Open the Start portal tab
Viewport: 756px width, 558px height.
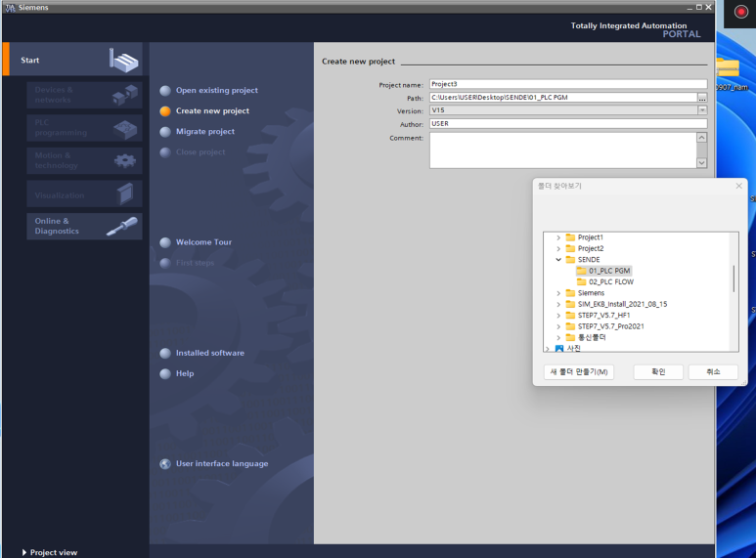[x=73, y=60]
